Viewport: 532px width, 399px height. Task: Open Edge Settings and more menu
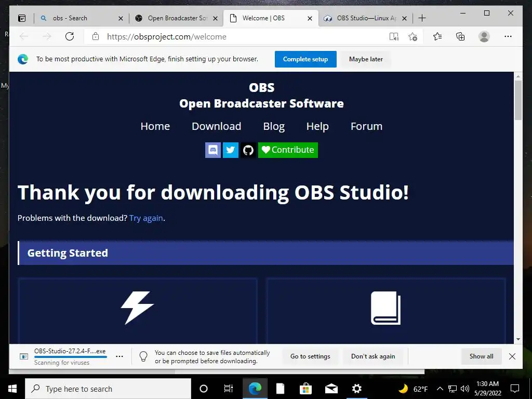coord(508,36)
